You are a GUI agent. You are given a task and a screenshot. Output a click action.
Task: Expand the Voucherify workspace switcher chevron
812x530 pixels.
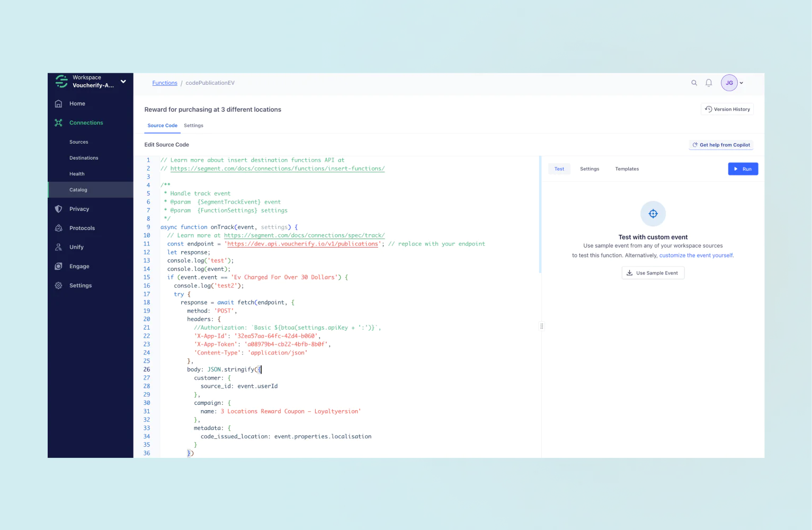point(123,82)
